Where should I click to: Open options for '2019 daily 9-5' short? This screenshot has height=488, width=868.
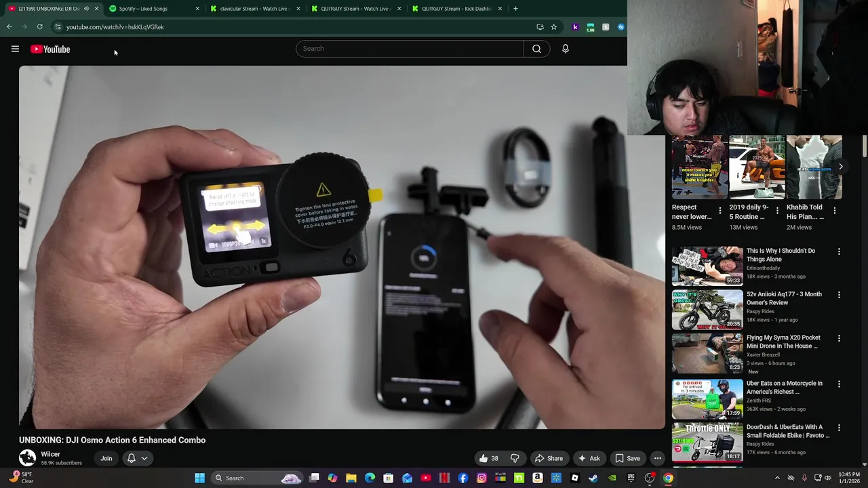point(777,211)
